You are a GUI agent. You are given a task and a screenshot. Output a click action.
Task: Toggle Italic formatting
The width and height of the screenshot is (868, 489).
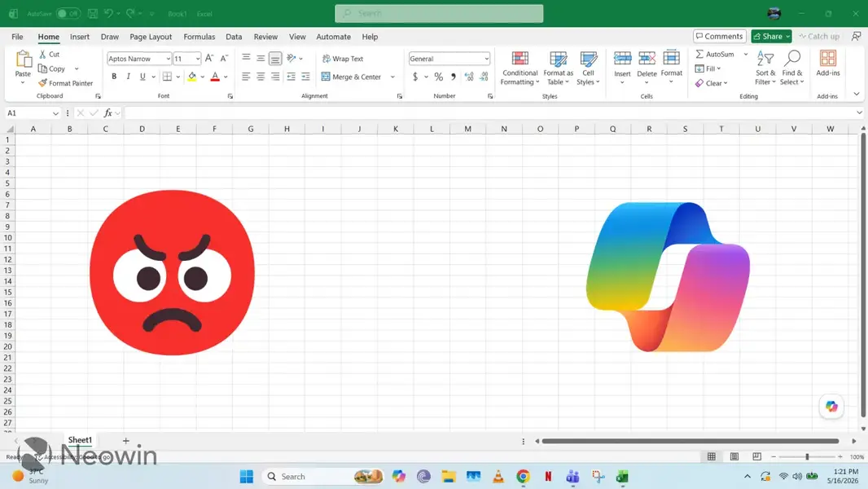pyautogui.click(x=129, y=77)
